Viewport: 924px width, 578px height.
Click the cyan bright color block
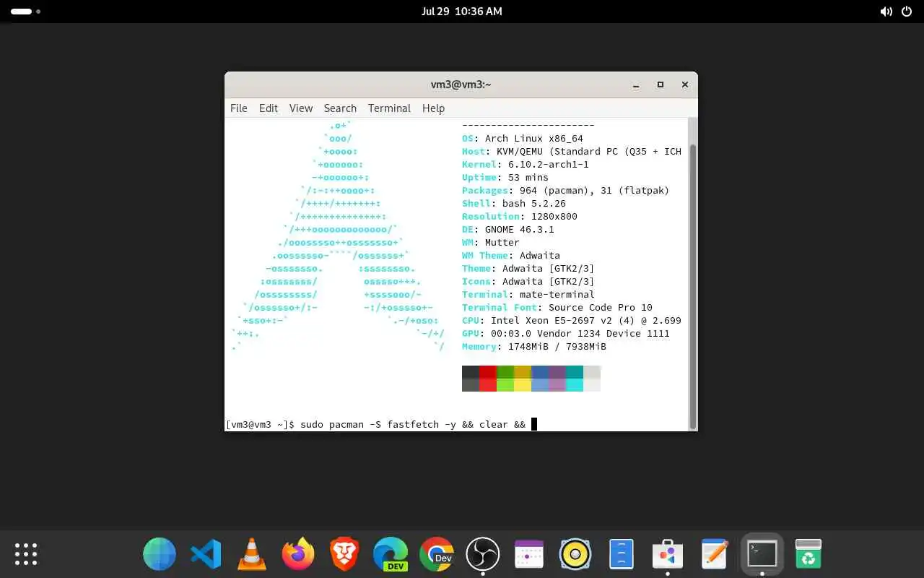(x=575, y=385)
